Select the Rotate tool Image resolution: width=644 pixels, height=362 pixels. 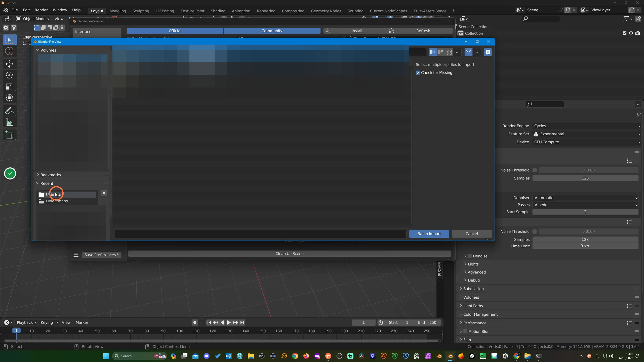pos(9,75)
